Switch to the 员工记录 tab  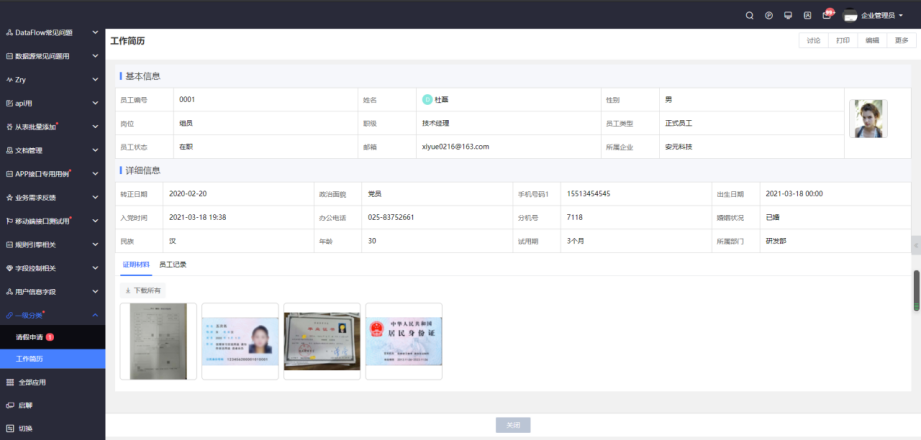pyautogui.click(x=173, y=265)
